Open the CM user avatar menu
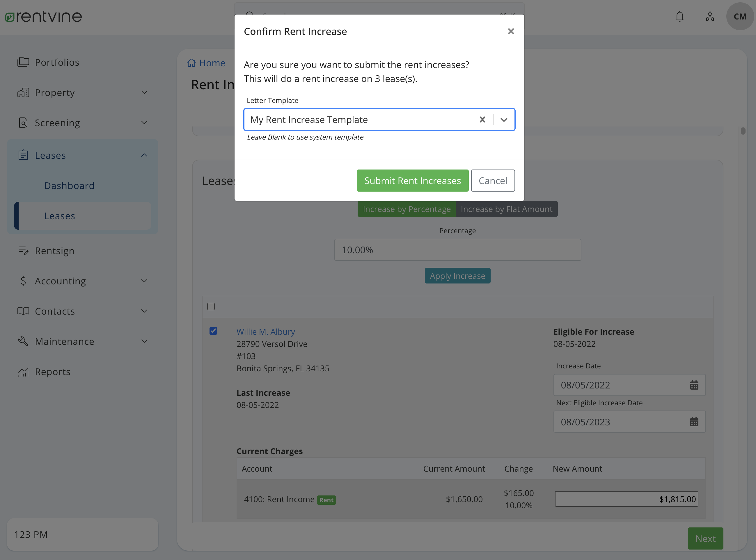The image size is (756, 560). [x=740, y=16]
